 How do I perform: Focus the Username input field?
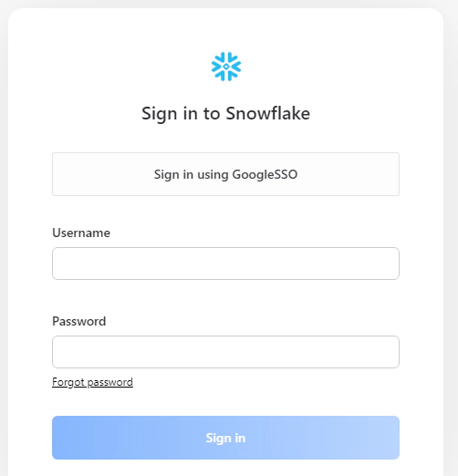point(225,264)
